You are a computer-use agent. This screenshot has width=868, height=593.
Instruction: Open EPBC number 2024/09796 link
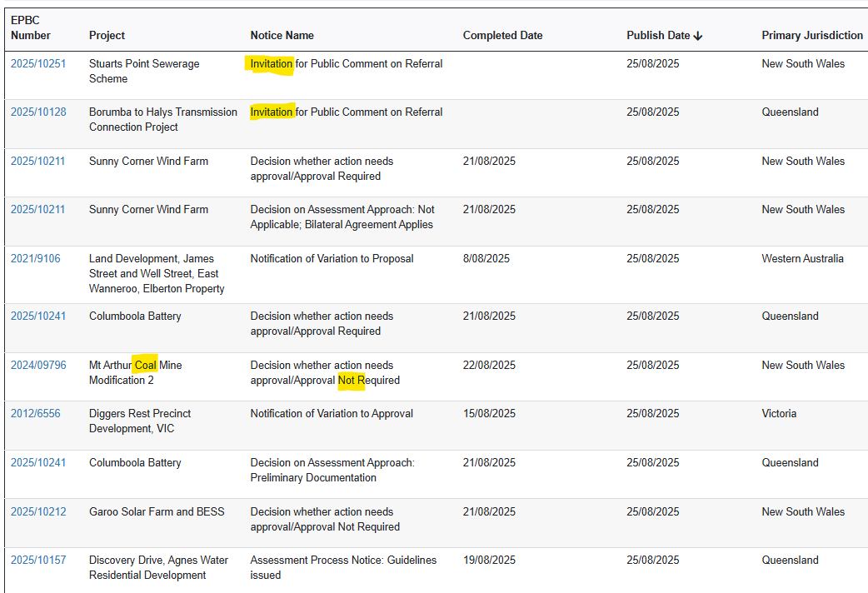[38, 366]
